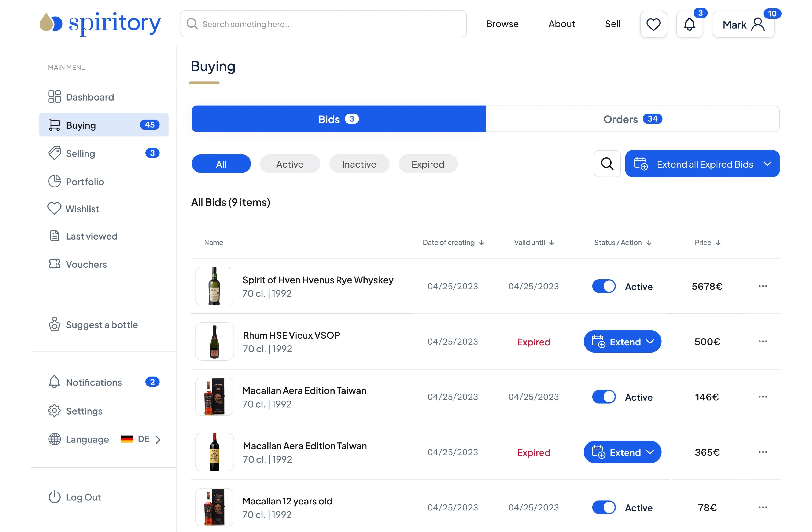
Task: Click the Settings gear icon
Action: 54,411
